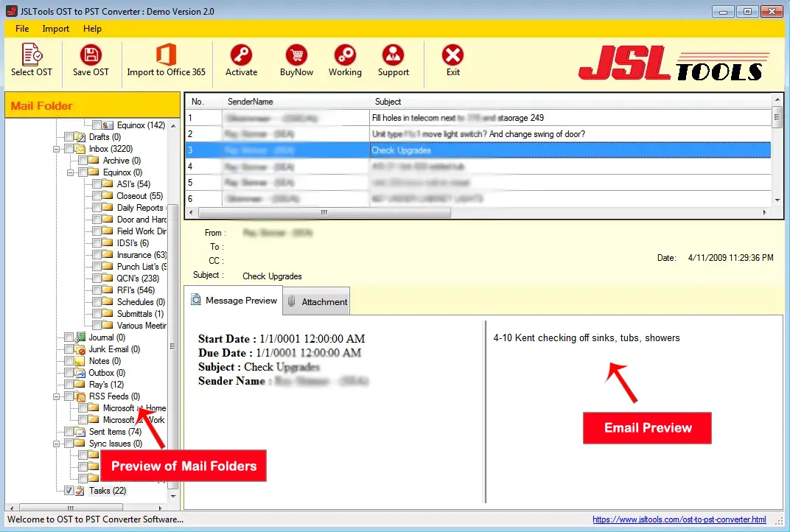This screenshot has height=532, width=790.
Task: Tick the Junk E-mail folder checkbox
Action: (69, 349)
